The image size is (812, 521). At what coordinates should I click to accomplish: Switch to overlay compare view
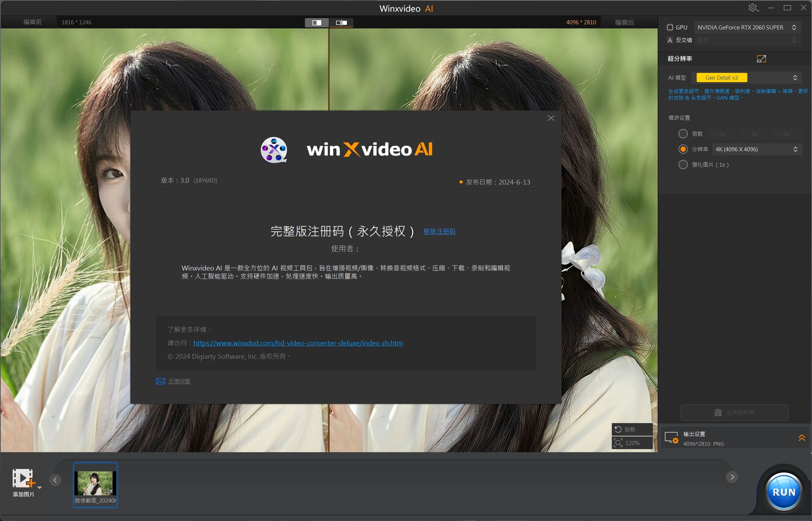341,23
